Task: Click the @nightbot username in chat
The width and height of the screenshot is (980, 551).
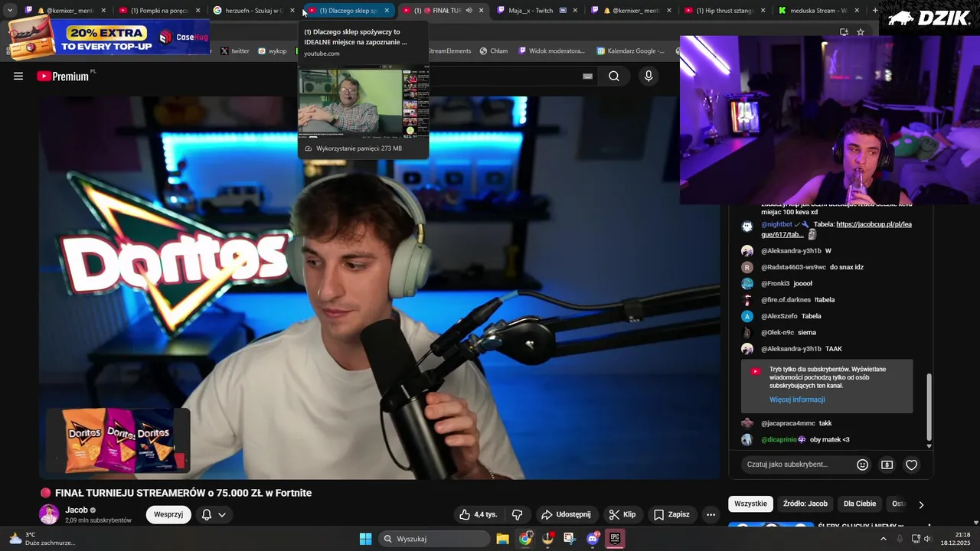Action: point(776,224)
